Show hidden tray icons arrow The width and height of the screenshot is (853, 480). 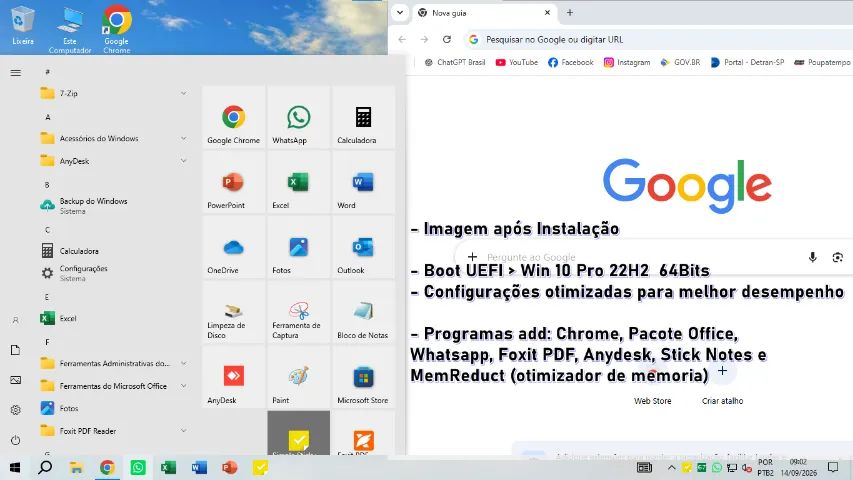pos(671,467)
